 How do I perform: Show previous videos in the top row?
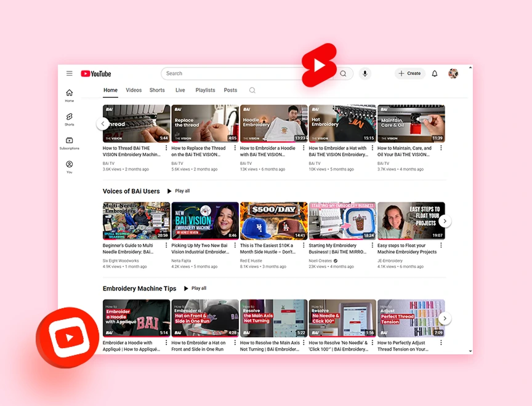(x=102, y=124)
